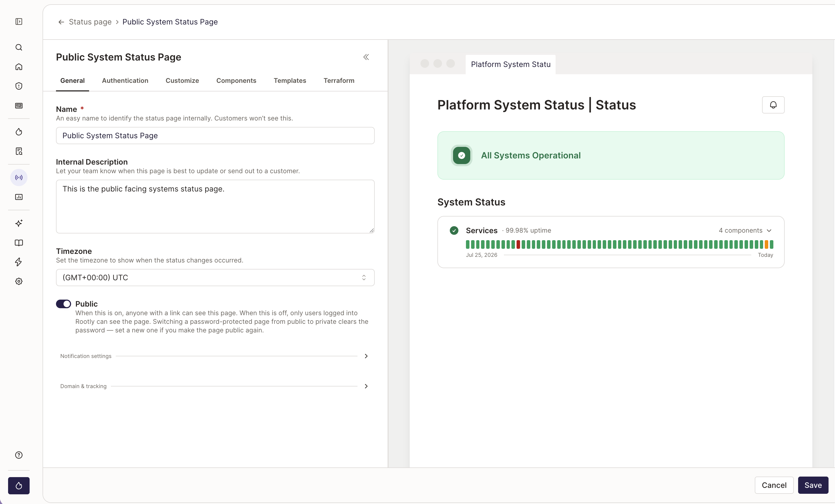Open the Timezone dropdown
The height and width of the screenshot is (504, 835).
[x=215, y=278]
